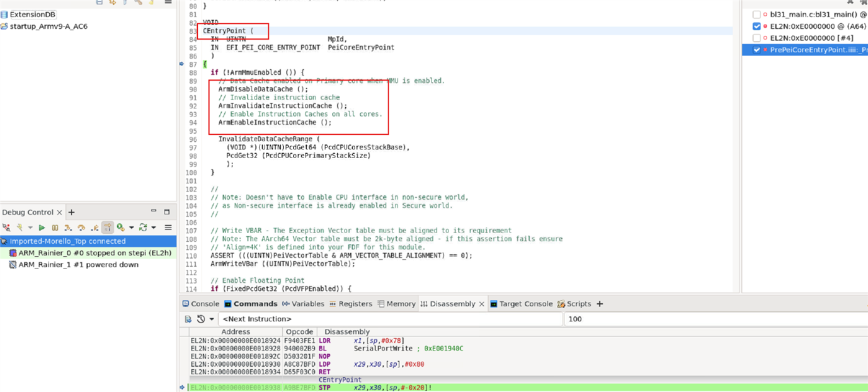Screen dimensions: 868x392
Task: Enable the bl31_main.c breakpoint checkbox
Action: coord(757,14)
